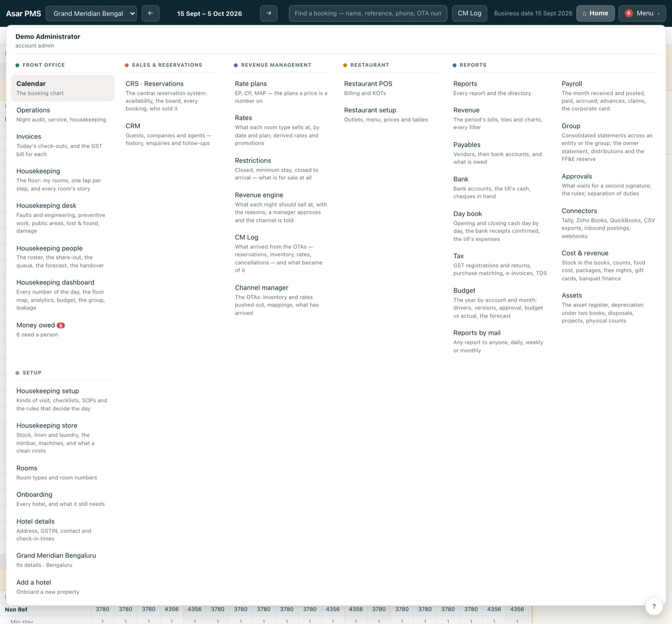Open Rate plans
672x624 pixels.
click(281, 92)
